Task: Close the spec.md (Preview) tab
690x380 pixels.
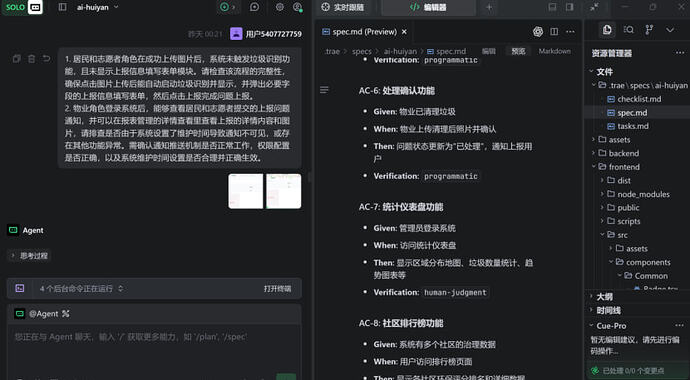Action: tap(404, 32)
